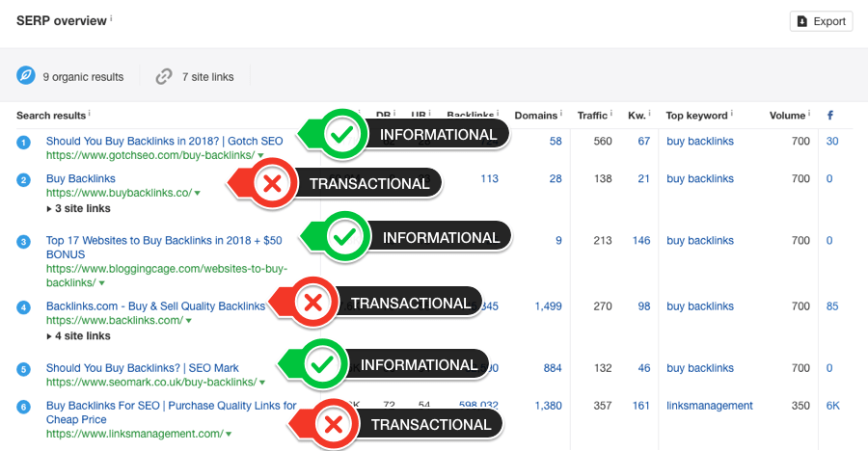This screenshot has width=868, height=451.
Task: Visit the https://www.buybacklinks.co/ URL
Action: click(x=119, y=193)
